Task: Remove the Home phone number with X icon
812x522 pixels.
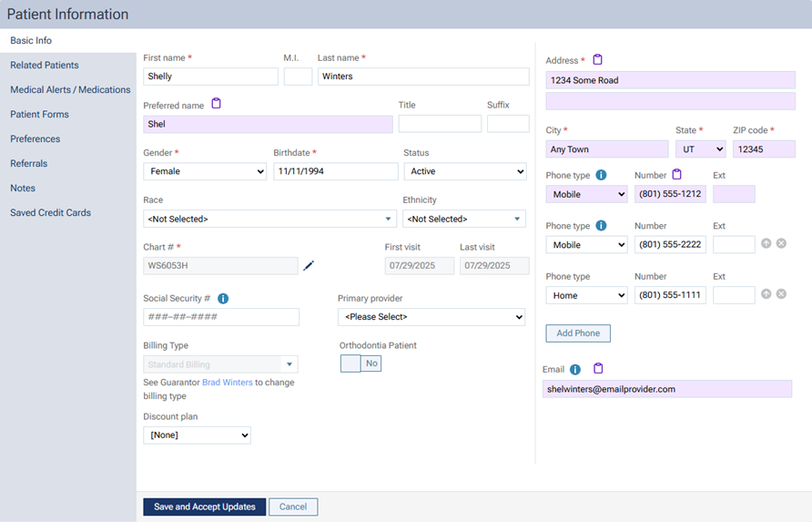Action: click(781, 294)
